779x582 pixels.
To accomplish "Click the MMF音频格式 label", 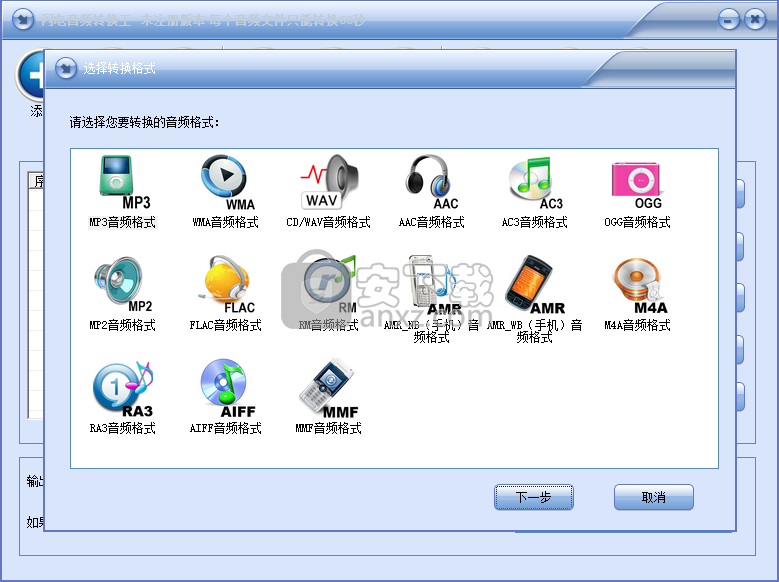I will click(x=328, y=428).
